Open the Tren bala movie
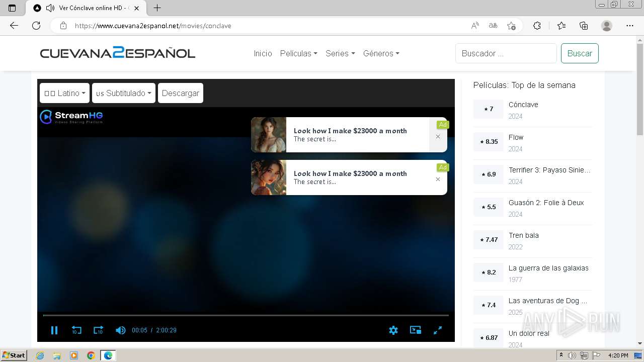 click(523, 235)
